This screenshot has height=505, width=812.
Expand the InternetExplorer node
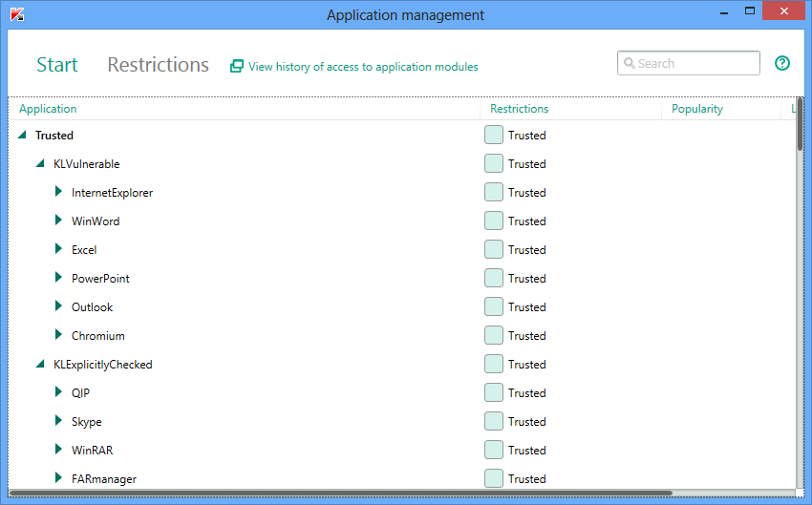(x=58, y=192)
